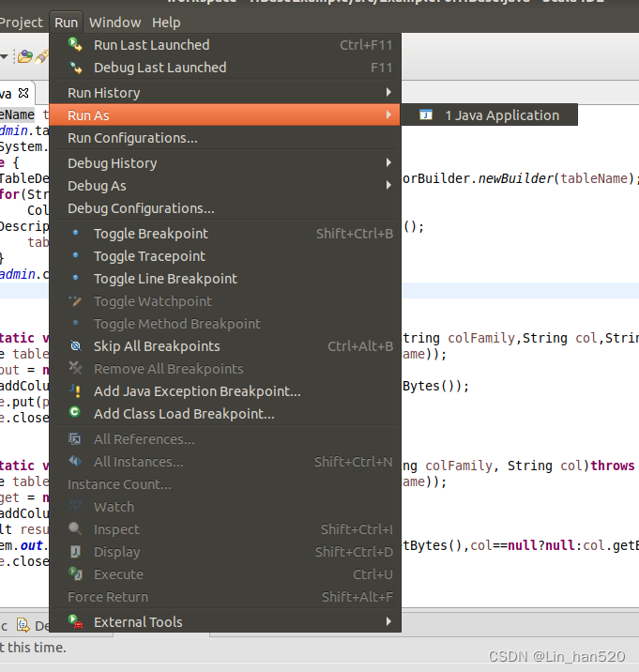Click the Java Exception Breakpoint icon
Viewport: 639px width, 672px height.
click(75, 390)
